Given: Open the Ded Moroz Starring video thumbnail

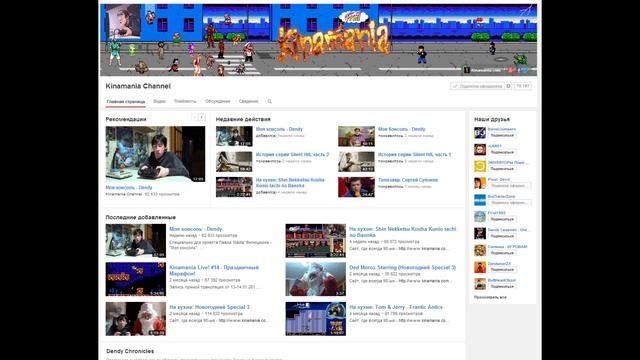Looking at the screenshot, I should 316,279.
